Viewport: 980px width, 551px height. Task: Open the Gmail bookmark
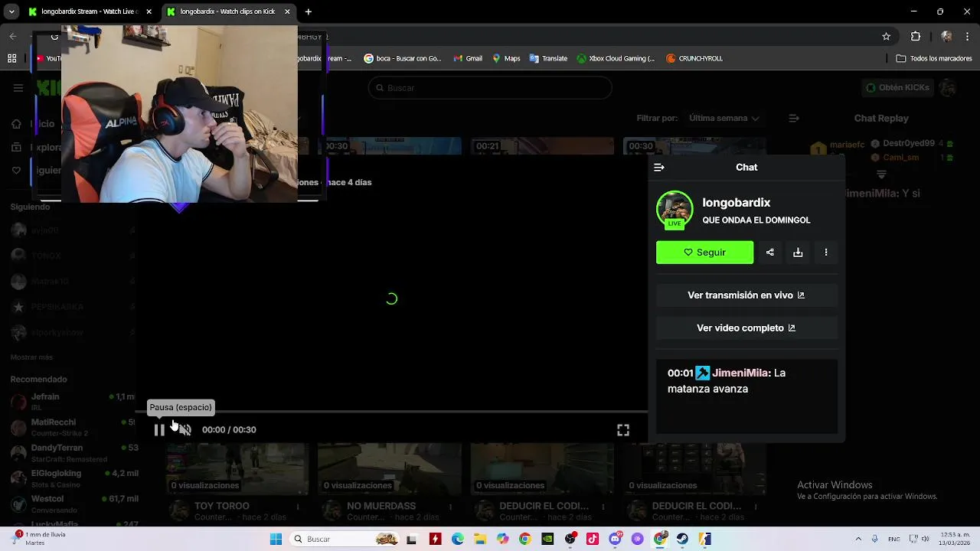468,58
